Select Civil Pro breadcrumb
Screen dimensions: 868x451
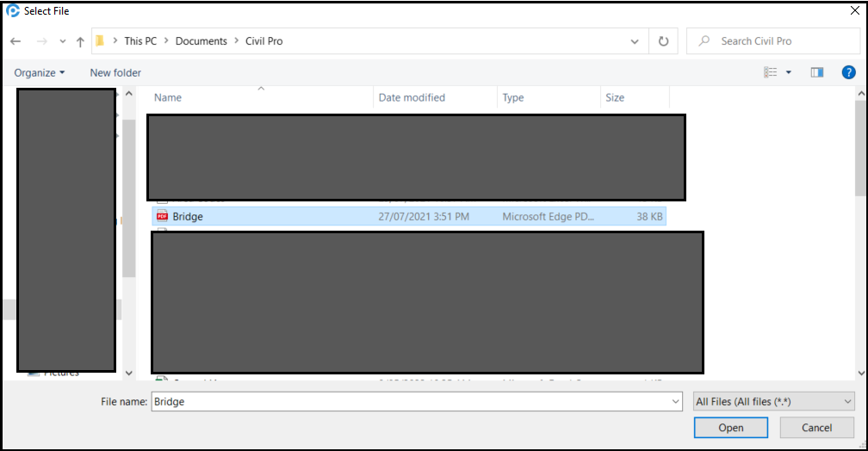coord(264,41)
